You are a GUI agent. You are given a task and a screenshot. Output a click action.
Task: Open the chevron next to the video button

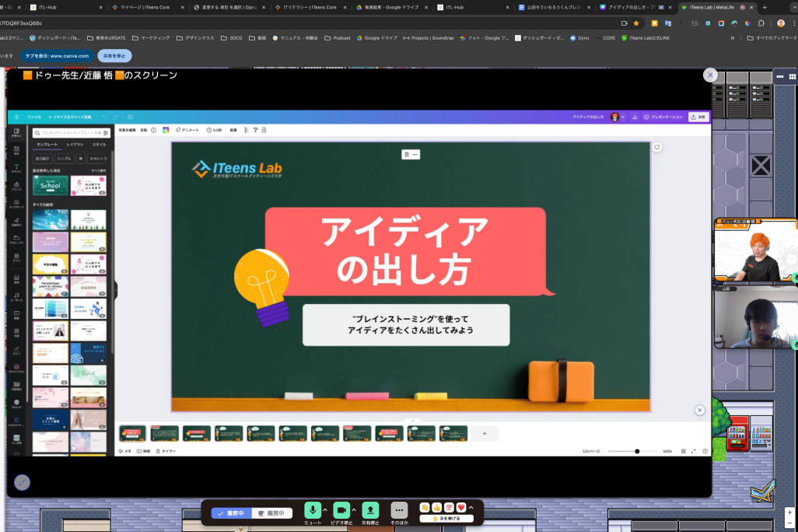pyautogui.click(x=354, y=509)
